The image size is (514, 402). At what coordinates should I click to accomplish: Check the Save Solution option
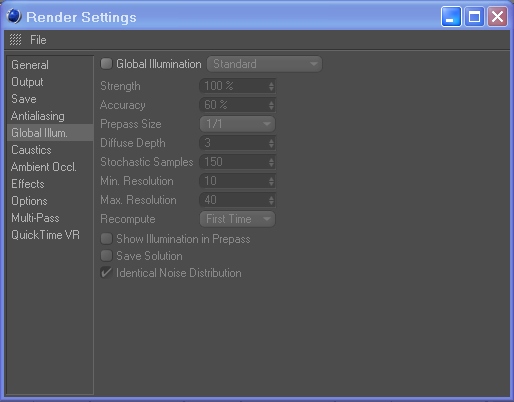pyautogui.click(x=106, y=256)
